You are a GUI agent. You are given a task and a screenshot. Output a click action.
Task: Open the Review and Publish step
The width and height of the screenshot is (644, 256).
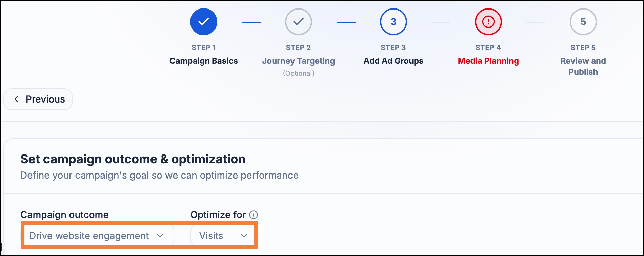(583, 67)
